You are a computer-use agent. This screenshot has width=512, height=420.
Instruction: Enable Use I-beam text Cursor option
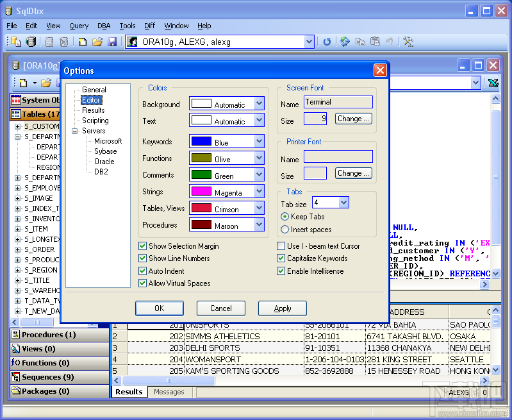(x=281, y=246)
